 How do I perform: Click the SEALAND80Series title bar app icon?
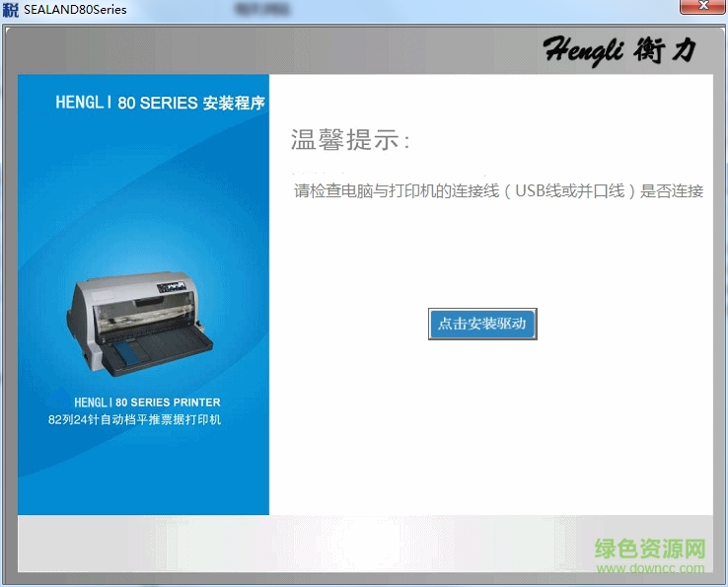(10, 9)
